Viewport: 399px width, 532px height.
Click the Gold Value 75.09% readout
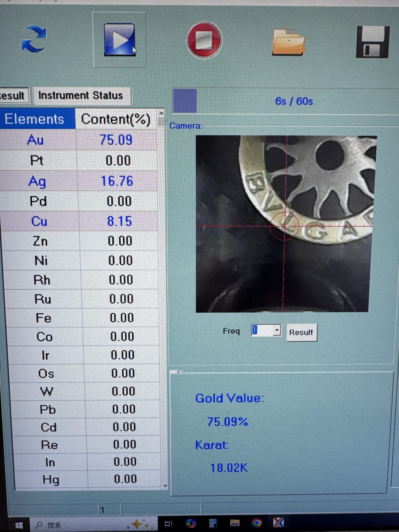coord(228,422)
